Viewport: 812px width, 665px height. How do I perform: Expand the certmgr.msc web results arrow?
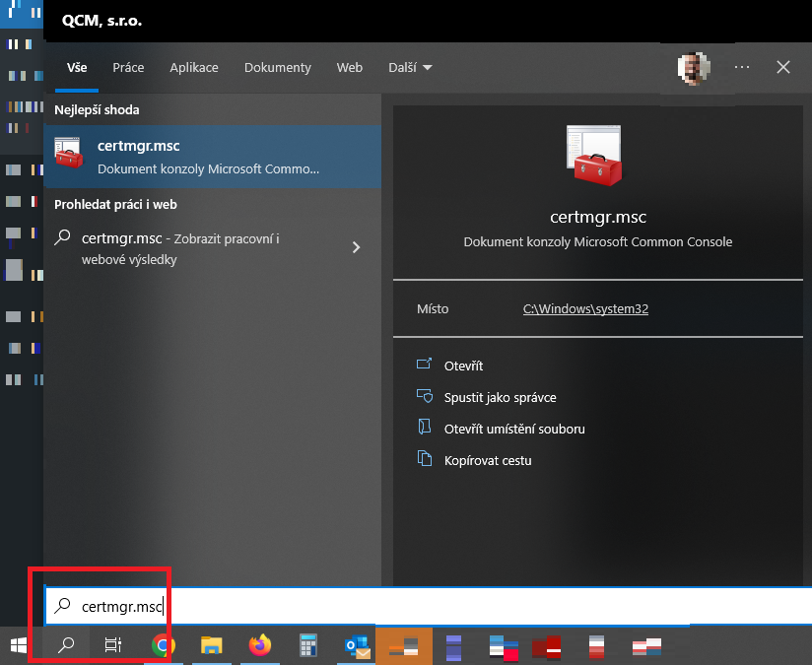point(356,247)
